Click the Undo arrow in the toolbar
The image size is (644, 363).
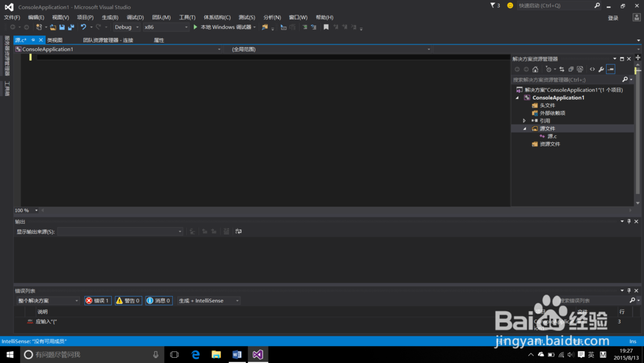pyautogui.click(x=83, y=27)
